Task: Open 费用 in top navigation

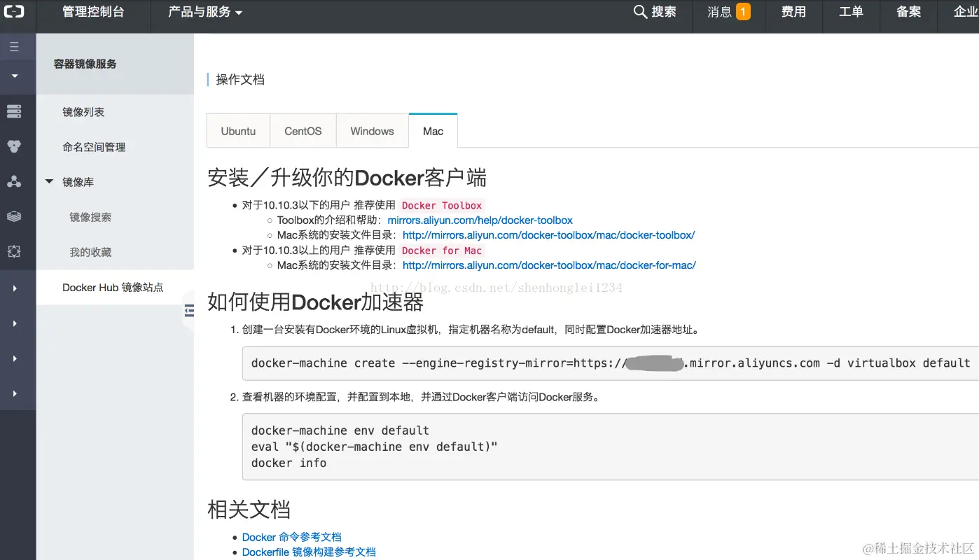Action: [x=793, y=12]
